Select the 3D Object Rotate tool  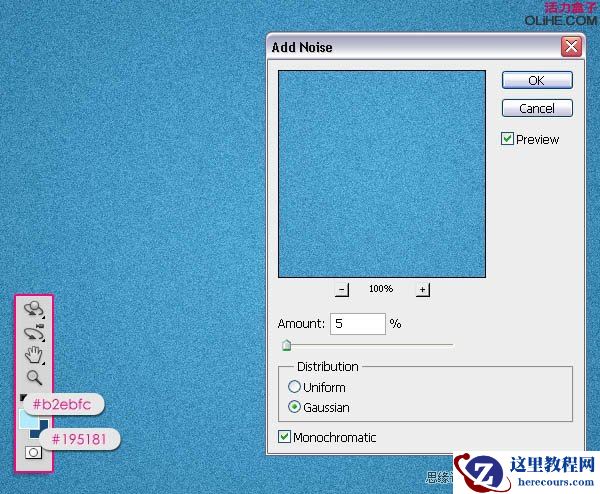(34, 309)
